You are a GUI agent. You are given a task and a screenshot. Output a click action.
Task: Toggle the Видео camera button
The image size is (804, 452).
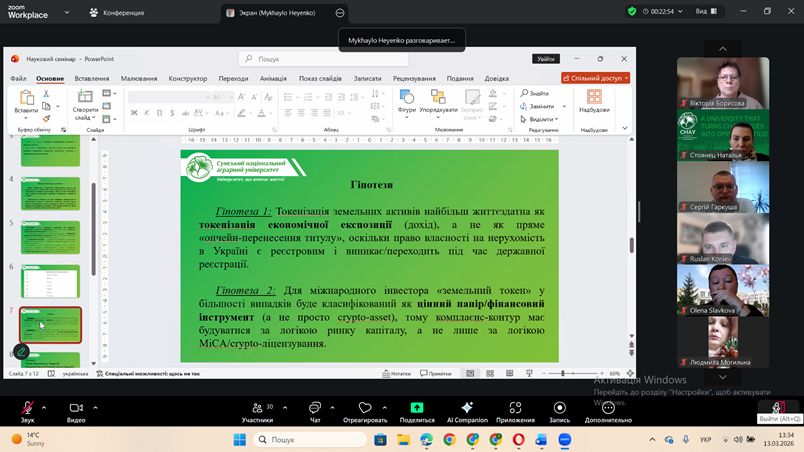click(75, 408)
